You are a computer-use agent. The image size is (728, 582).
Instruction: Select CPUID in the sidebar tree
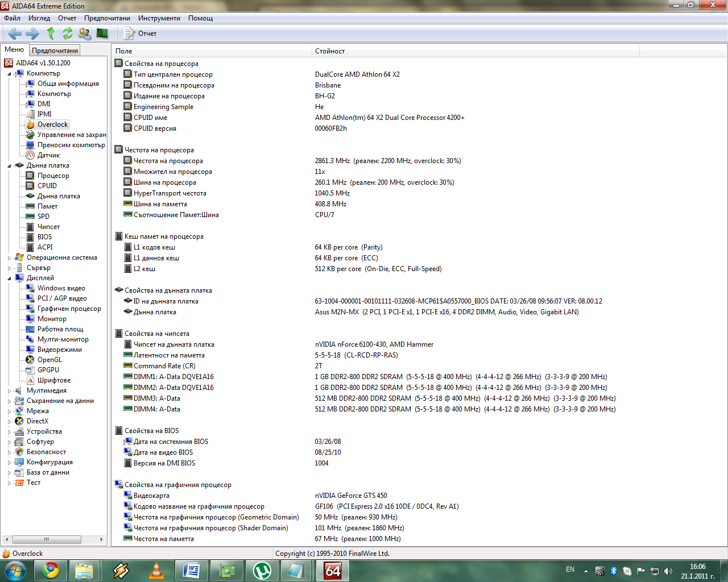pyautogui.click(x=47, y=186)
